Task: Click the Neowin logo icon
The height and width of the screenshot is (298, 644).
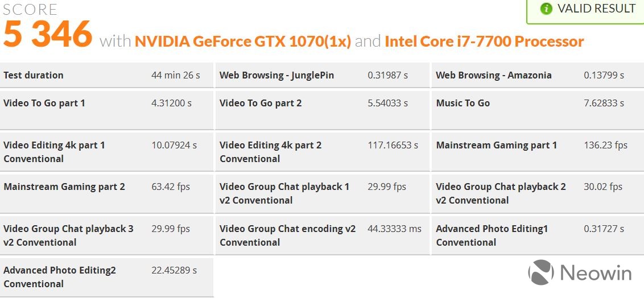Action: [x=540, y=272]
